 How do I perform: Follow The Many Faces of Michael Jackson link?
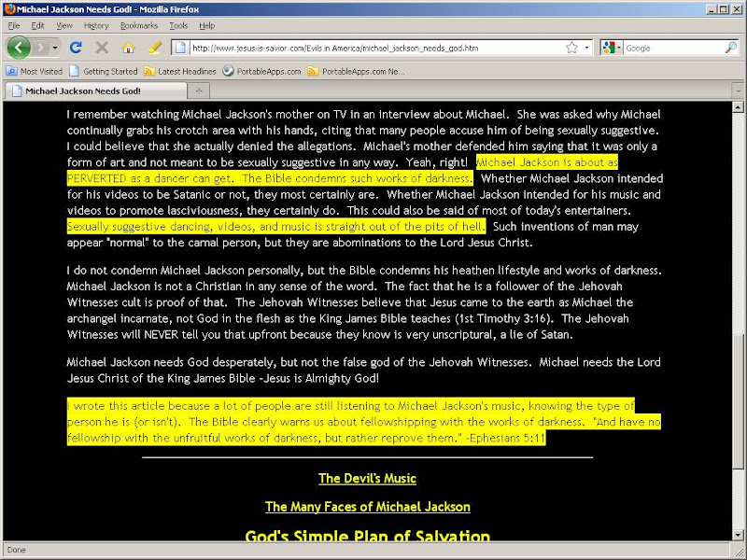tap(367, 507)
